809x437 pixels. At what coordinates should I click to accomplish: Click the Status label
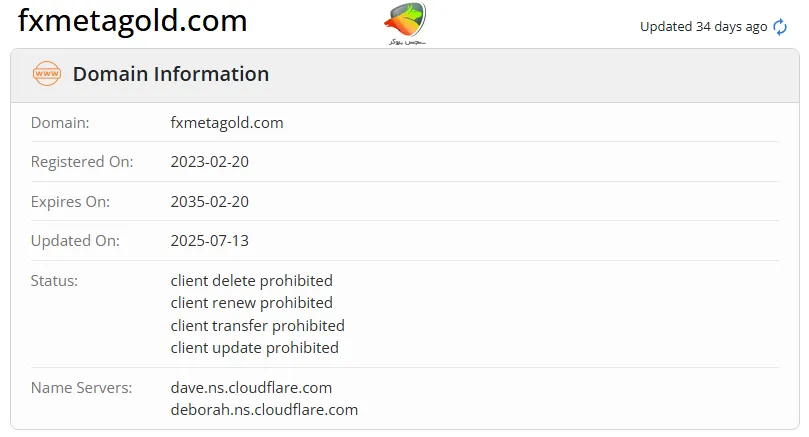point(54,281)
